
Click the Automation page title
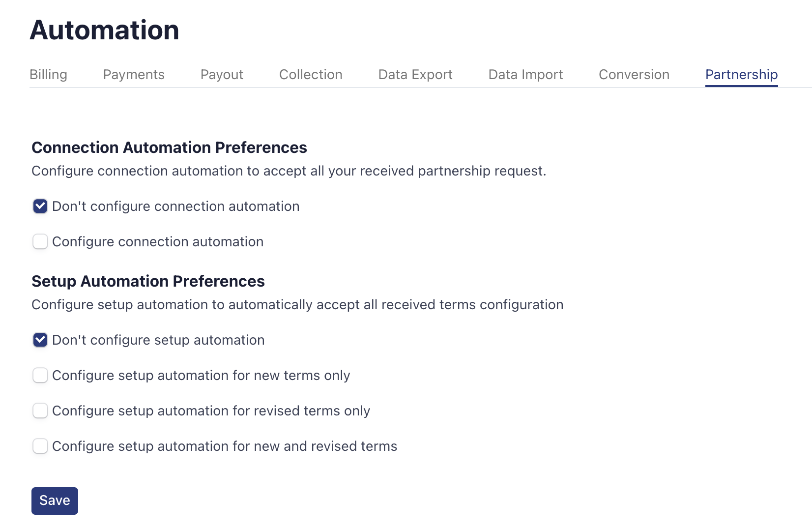coord(104,30)
